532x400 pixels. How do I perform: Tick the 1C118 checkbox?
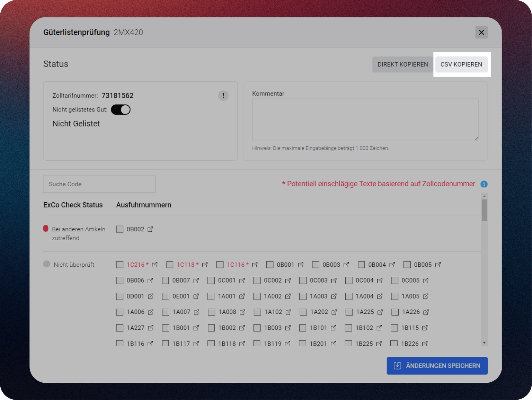(x=170, y=265)
